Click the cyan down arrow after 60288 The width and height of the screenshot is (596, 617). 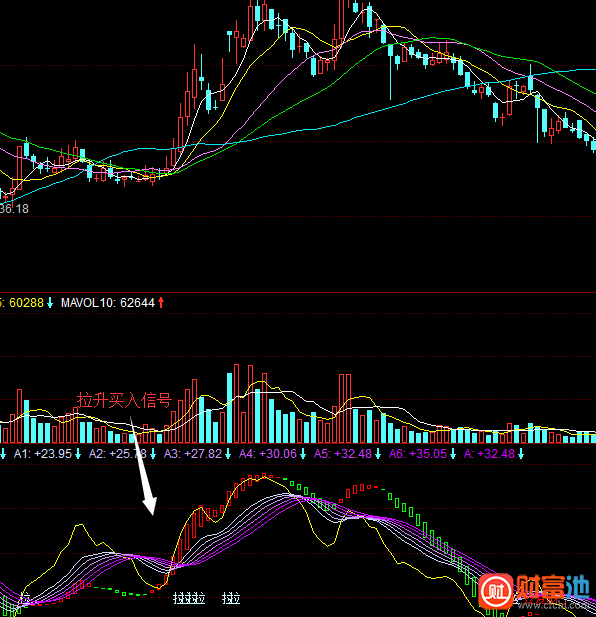coord(50,303)
